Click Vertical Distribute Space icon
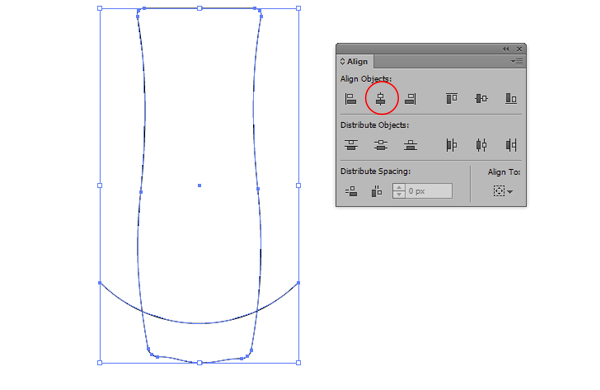The image size is (600, 390). (x=351, y=191)
